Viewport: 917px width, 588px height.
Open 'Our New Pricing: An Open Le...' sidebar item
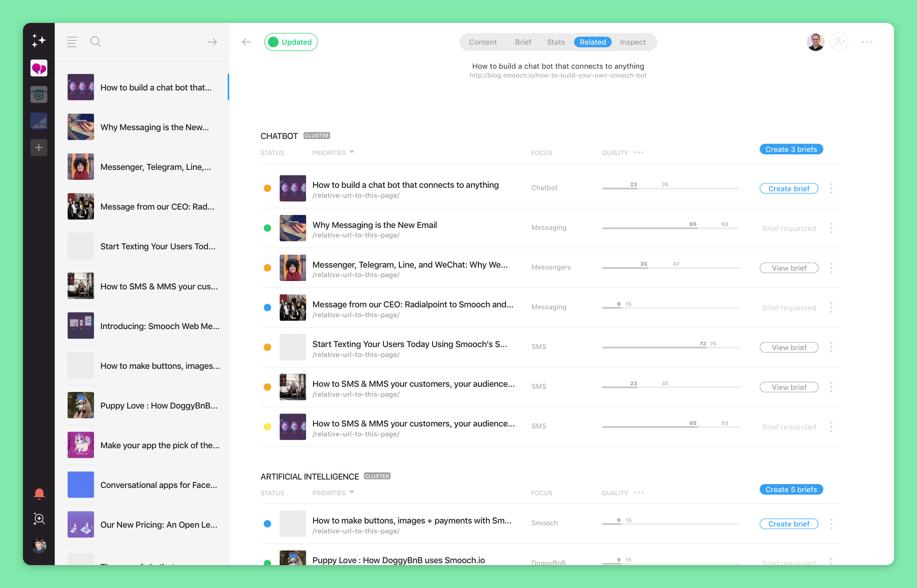click(143, 525)
